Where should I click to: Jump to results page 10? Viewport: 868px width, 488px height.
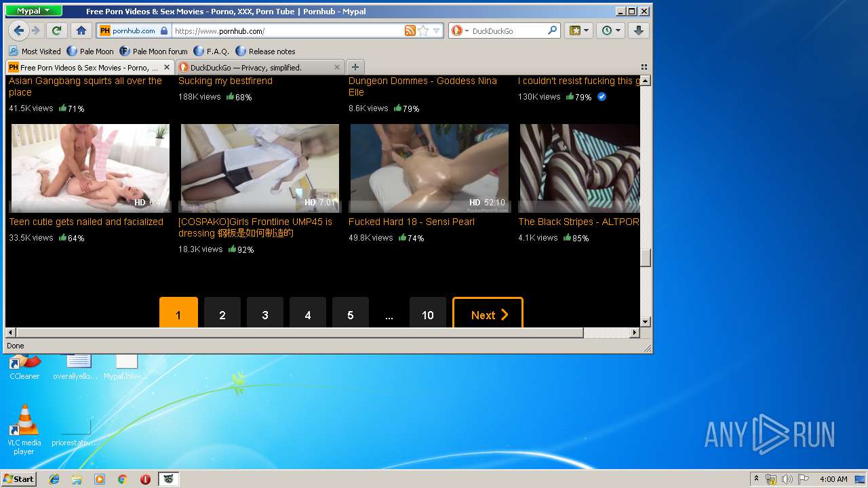tap(428, 314)
